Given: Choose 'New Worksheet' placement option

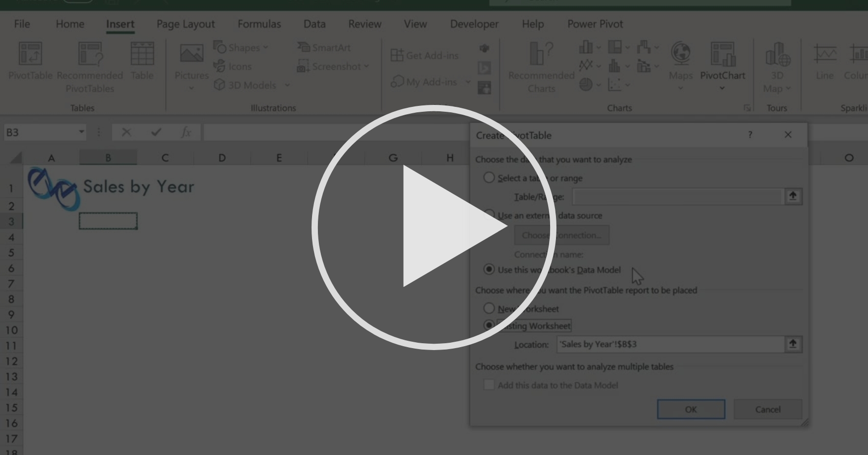Looking at the screenshot, I should (x=488, y=308).
